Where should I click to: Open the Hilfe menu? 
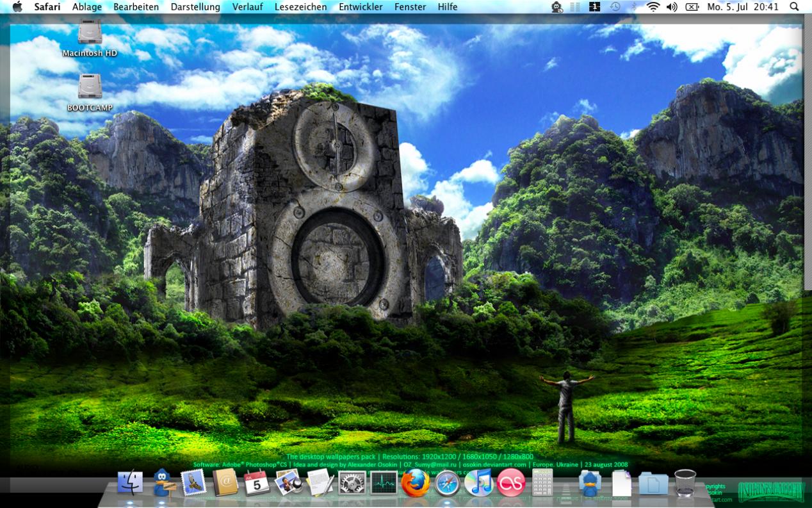coord(448,7)
